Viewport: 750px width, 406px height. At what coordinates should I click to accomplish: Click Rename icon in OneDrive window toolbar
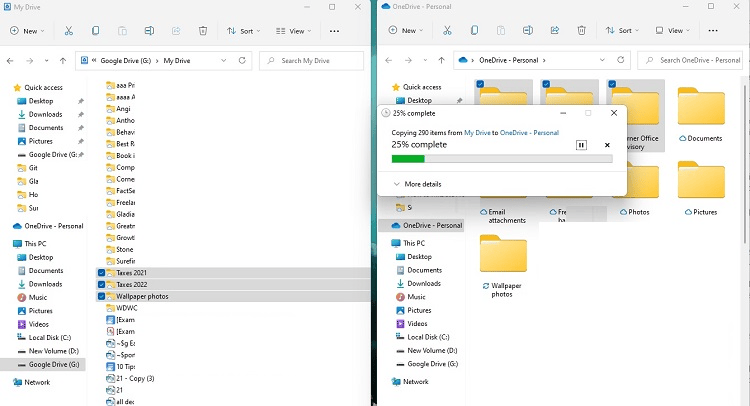click(x=528, y=30)
